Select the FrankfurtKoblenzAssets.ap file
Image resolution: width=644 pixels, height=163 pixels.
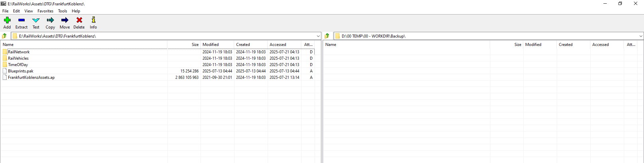(x=31, y=77)
